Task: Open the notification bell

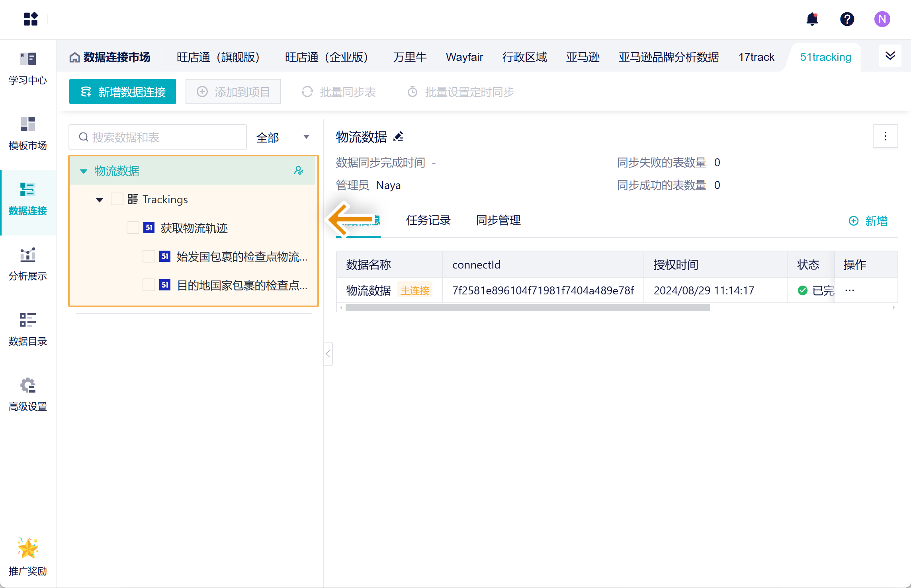Action: point(812,19)
